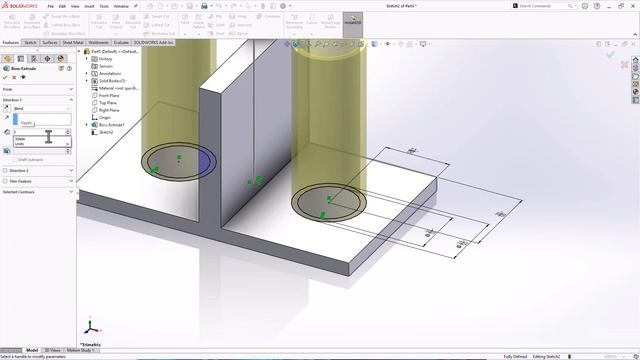Image resolution: width=640 pixels, height=360 pixels.
Task: Select the Units entry in depth popup
Action: (42, 144)
